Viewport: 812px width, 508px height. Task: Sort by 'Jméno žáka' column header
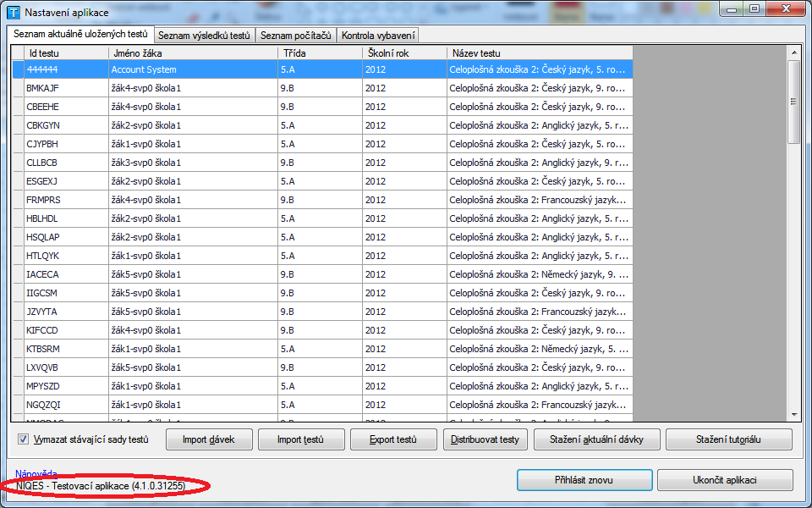click(x=193, y=52)
